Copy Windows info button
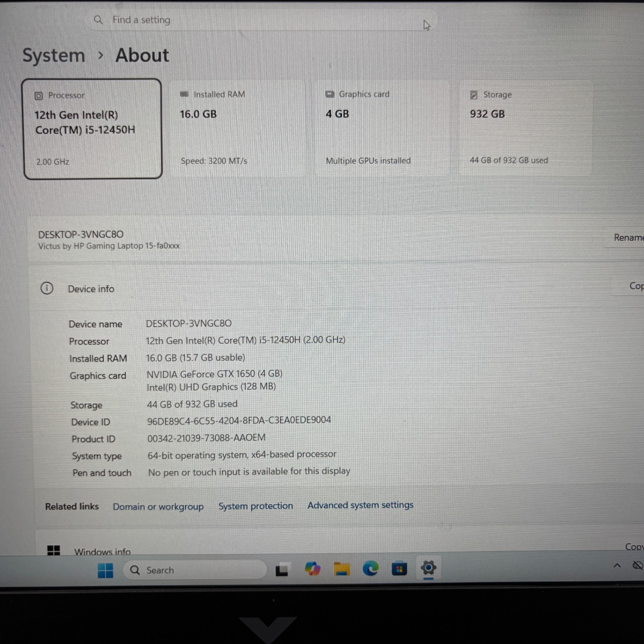This screenshot has height=644, width=644. tap(634, 547)
